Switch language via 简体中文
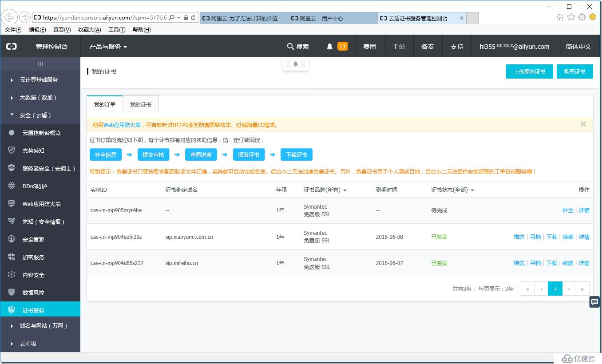 (x=578, y=46)
